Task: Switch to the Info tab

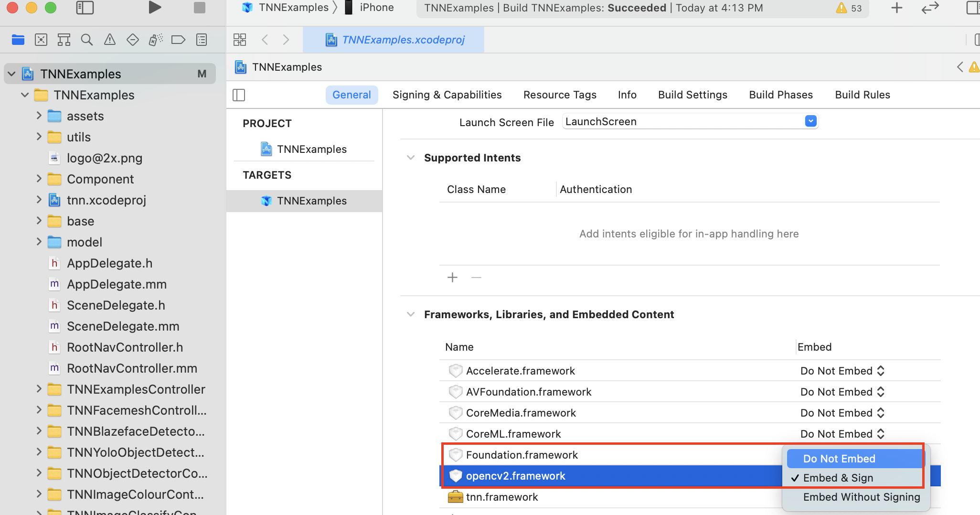Action: pyautogui.click(x=627, y=95)
